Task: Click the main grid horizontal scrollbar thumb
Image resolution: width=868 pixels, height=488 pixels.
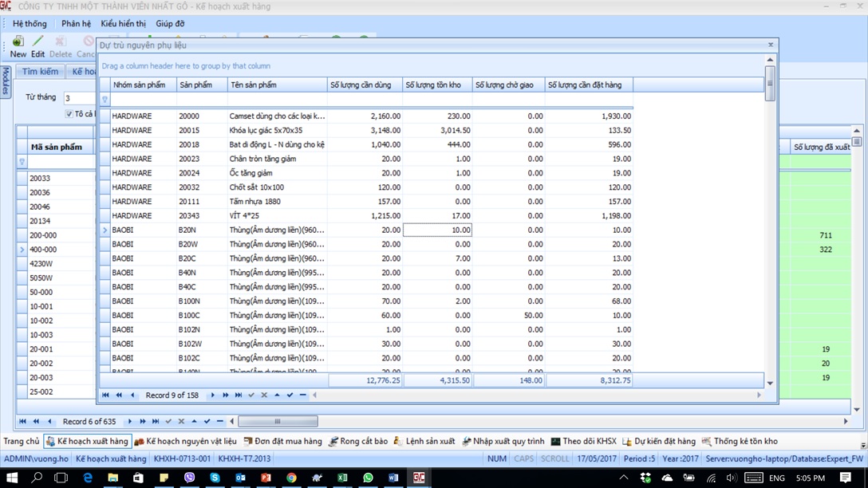Action: tap(278, 422)
